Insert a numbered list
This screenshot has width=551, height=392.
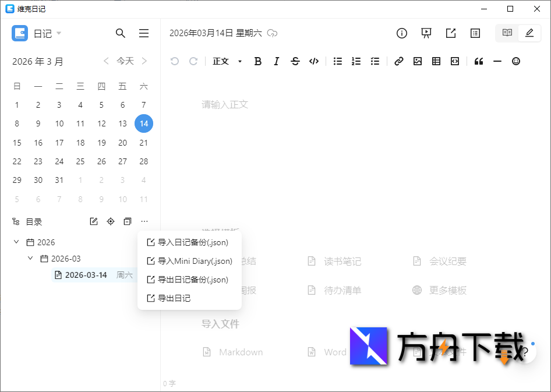pyautogui.click(x=356, y=61)
